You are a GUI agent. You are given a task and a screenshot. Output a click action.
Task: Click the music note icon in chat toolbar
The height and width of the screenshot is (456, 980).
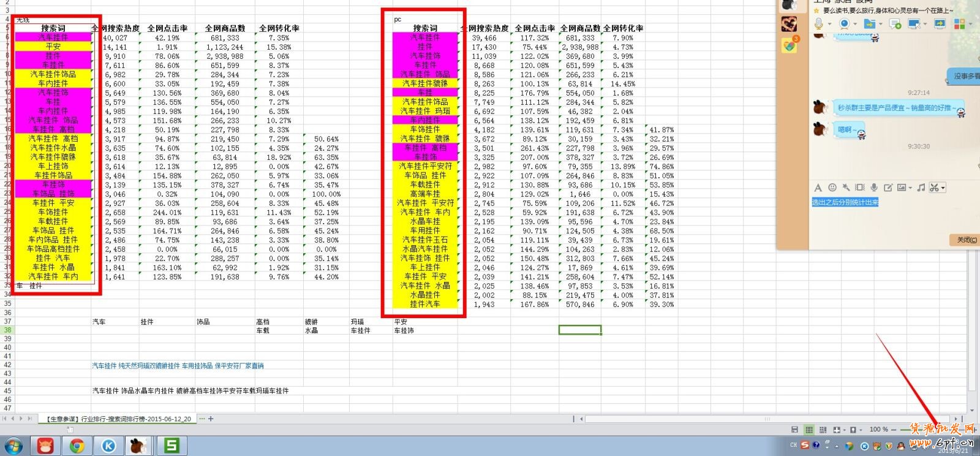tap(921, 188)
